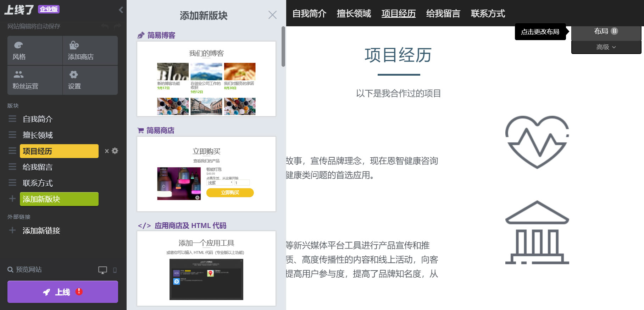Go to 自我简介 in the site navigation
The width and height of the screenshot is (644, 310).
pos(309,13)
